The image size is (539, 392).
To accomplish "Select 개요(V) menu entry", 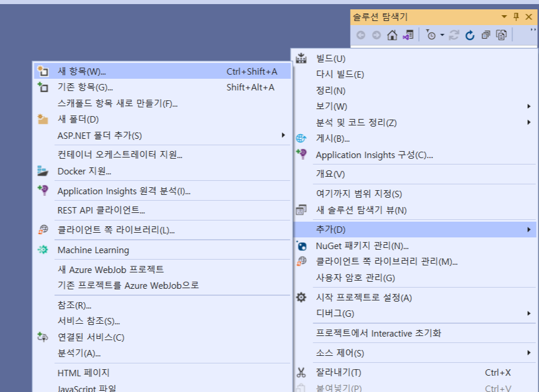I will (415, 174).
